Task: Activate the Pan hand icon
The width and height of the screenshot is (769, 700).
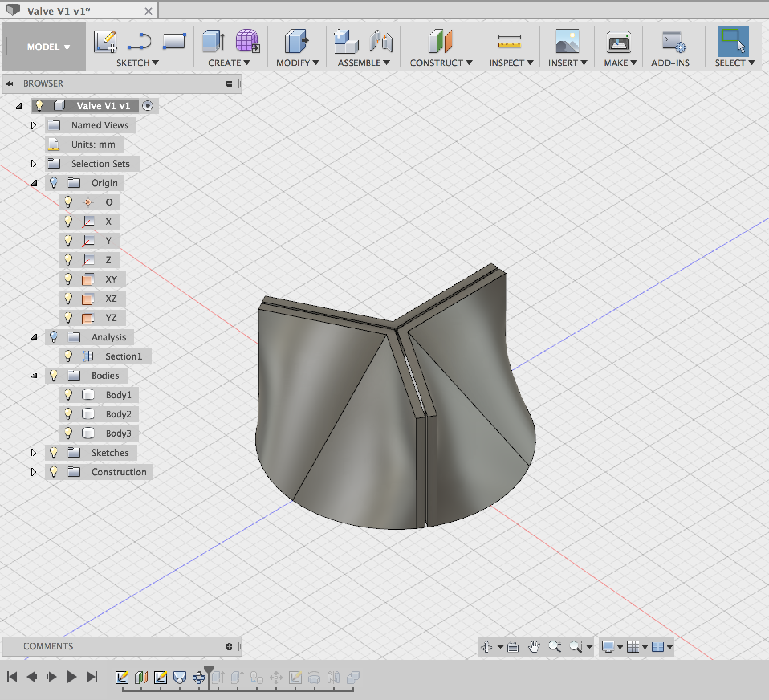Action: point(534,647)
